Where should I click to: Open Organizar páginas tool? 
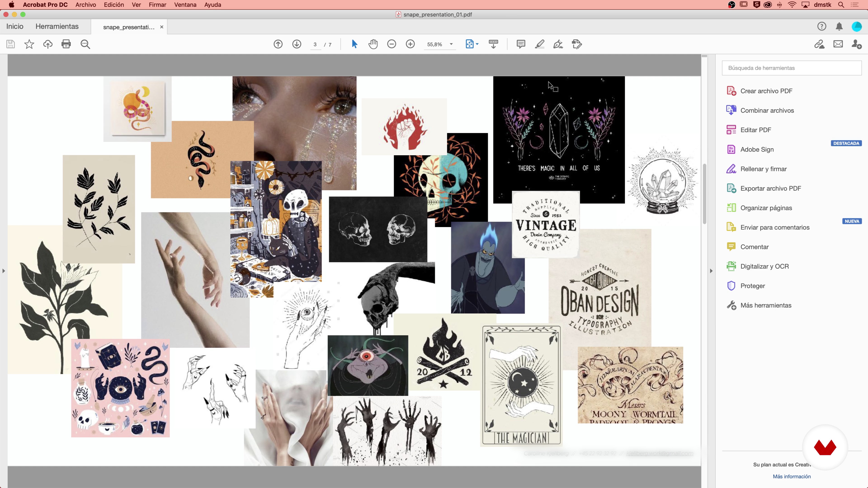766,208
